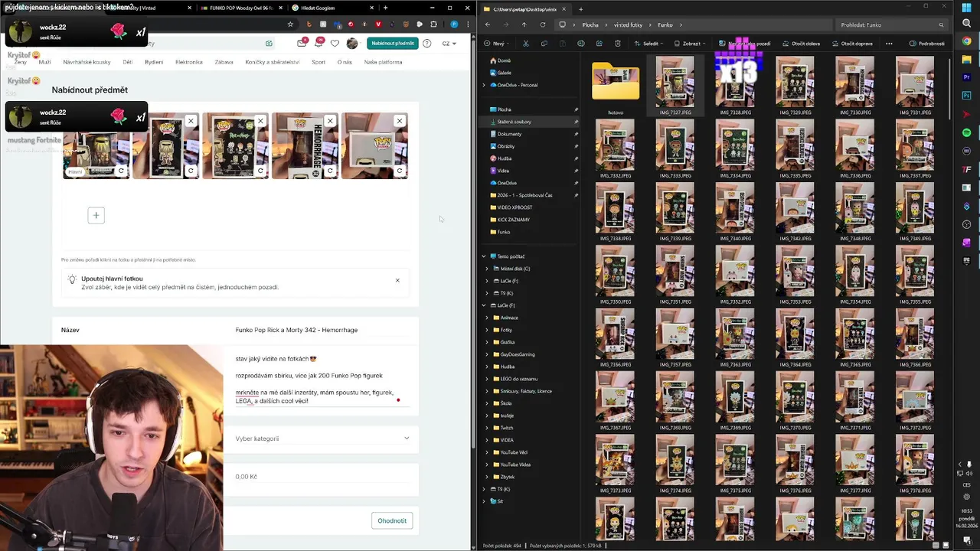980x551 pixels.
Task: Open the Sport category menu
Action: (x=318, y=62)
